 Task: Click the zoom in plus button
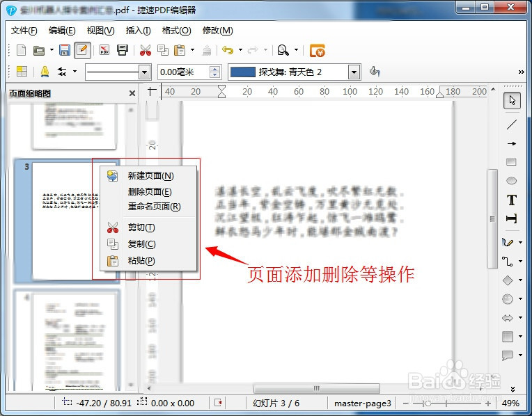[487, 403]
